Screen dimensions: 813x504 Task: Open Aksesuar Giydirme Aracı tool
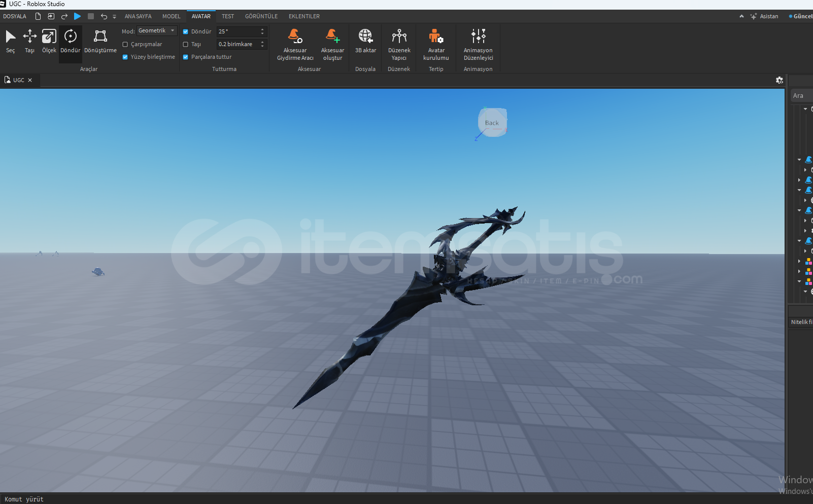(x=295, y=45)
